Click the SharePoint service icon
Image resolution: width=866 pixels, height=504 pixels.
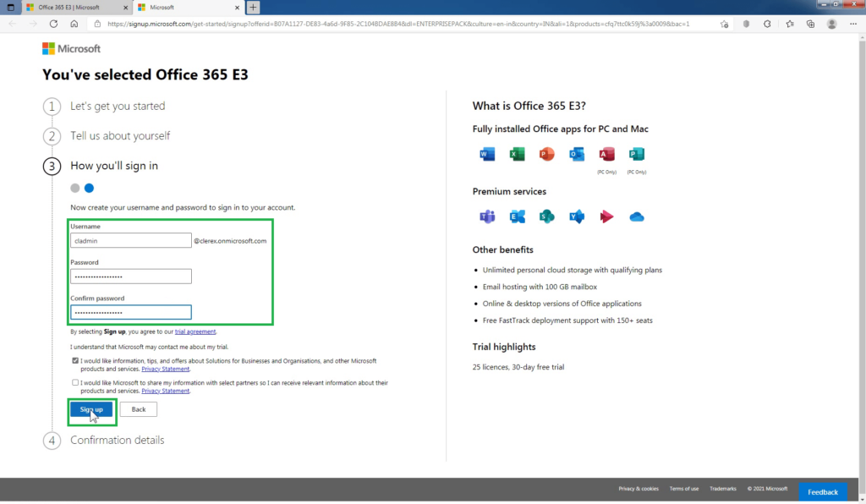point(547,216)
